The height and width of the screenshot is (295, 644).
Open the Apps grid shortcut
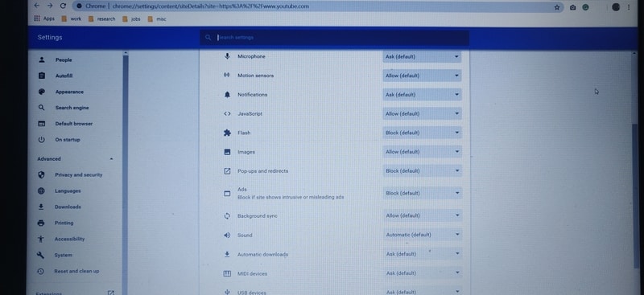(x=43, y=18)
